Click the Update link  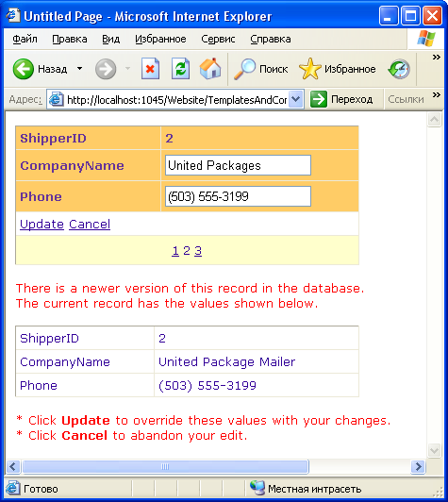[41, 225]
